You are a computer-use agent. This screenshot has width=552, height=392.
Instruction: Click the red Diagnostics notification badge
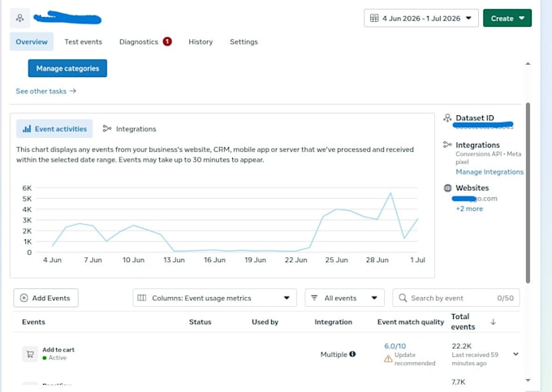point(167,41)
